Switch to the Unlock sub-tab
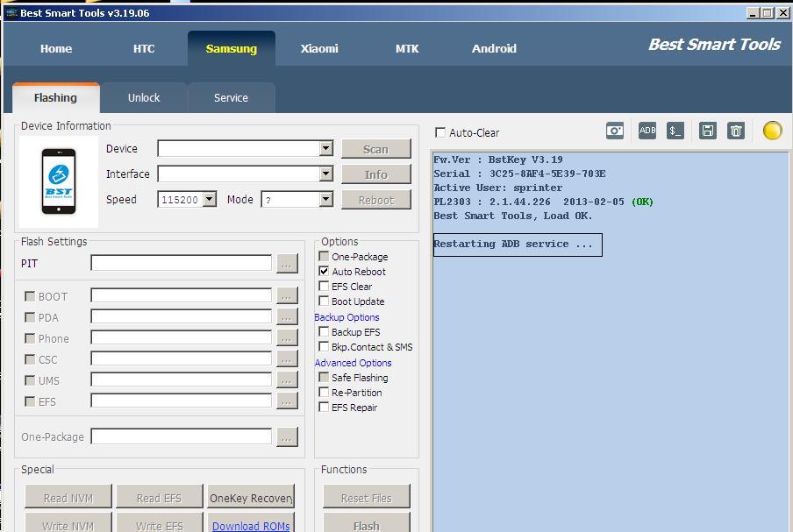The image size is (793, 532). pos(144,97)
